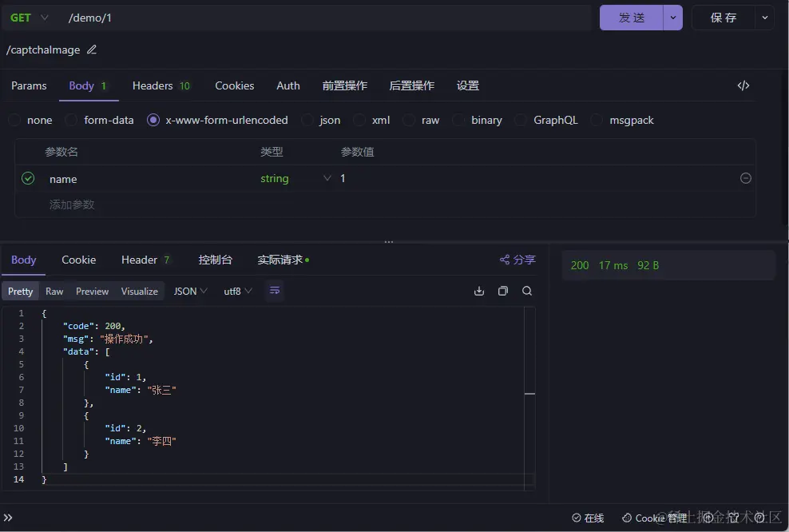The width and height of the screenshot is (789, 532).
Task: Select the none body type radio button
Action: tap(14, 120)
